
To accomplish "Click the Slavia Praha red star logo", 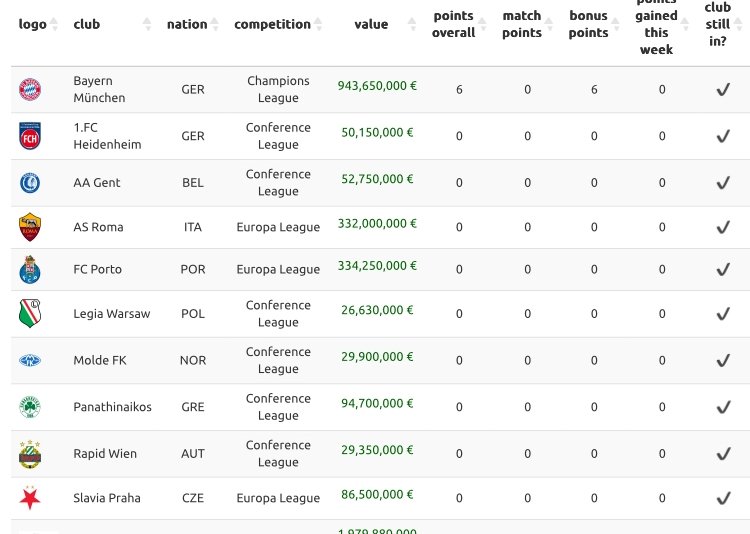I will pos(29,498).
